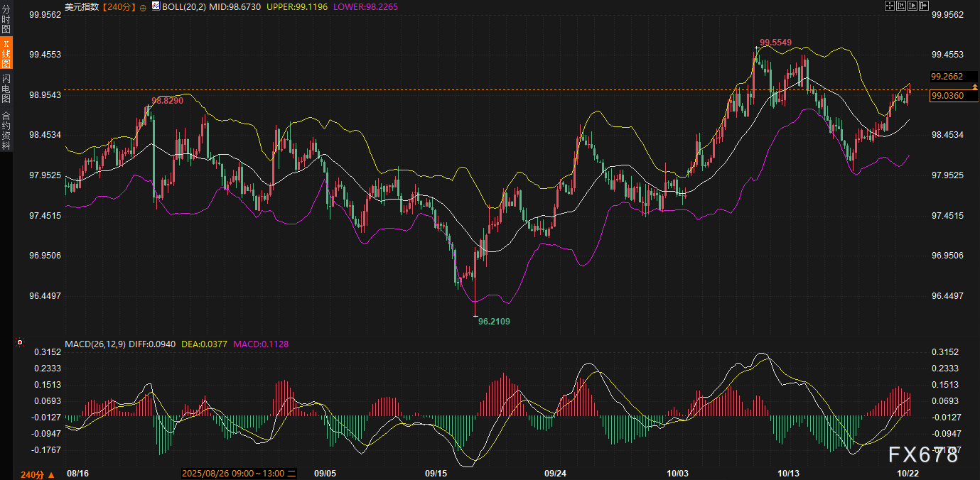Select the K线图 tab in sidebar
The height and width of the screenshot is (480, 980).
6,53
